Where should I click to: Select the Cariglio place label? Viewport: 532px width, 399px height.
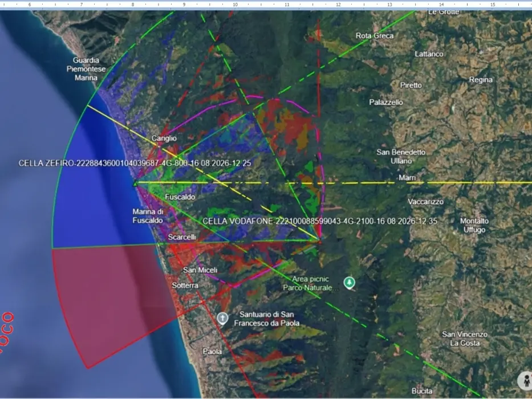tap(164, 138)
